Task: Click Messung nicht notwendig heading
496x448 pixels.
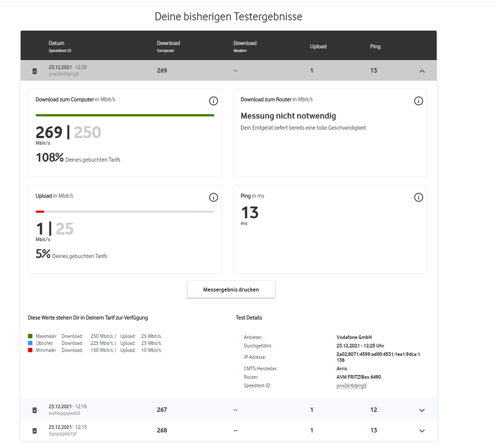Action: [x=288, y=116]
